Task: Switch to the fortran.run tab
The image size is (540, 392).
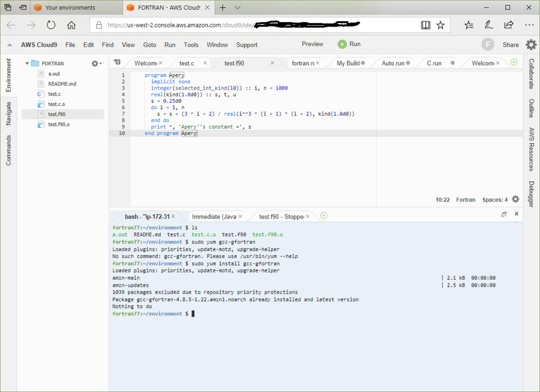Action: click(x=303, y=63)
